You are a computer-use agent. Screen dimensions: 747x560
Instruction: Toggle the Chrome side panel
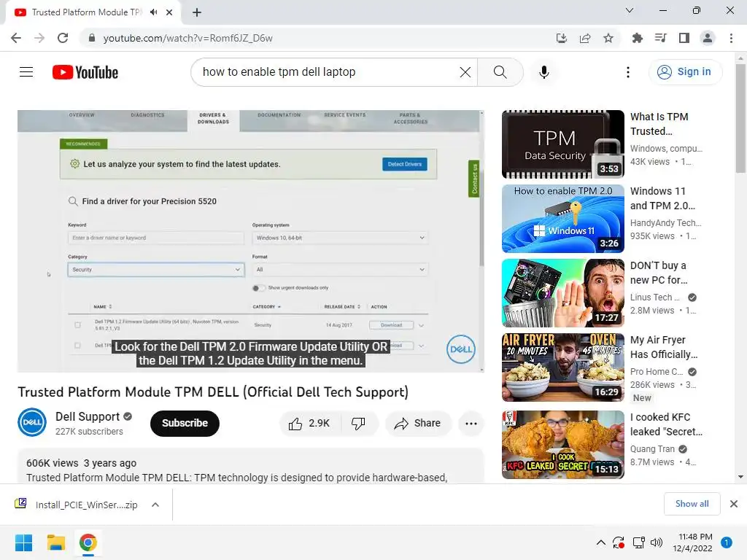(x=684, y=38)
